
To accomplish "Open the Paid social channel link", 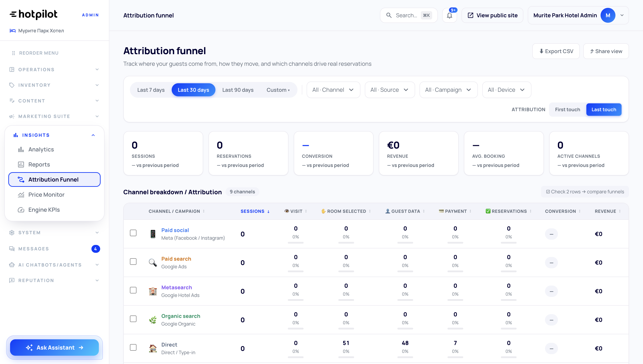I will click(x=175, y=230).
